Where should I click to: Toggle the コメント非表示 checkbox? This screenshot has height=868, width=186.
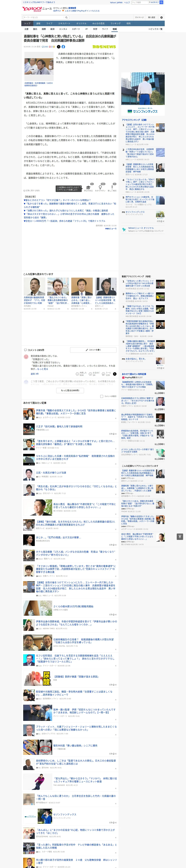(x=102, y=396)
